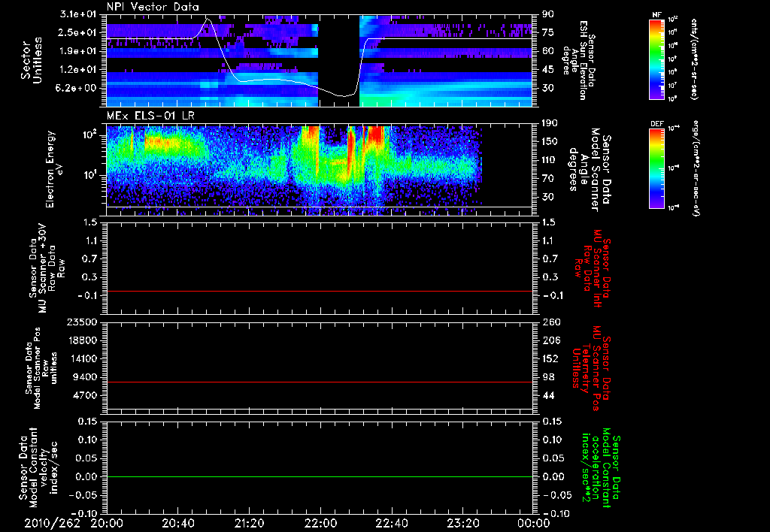The height and width of the screenshot is (532, 770).
Task: Click the 44 telemetry tick label
Action: pyautogui.click(x=548, y=395)
